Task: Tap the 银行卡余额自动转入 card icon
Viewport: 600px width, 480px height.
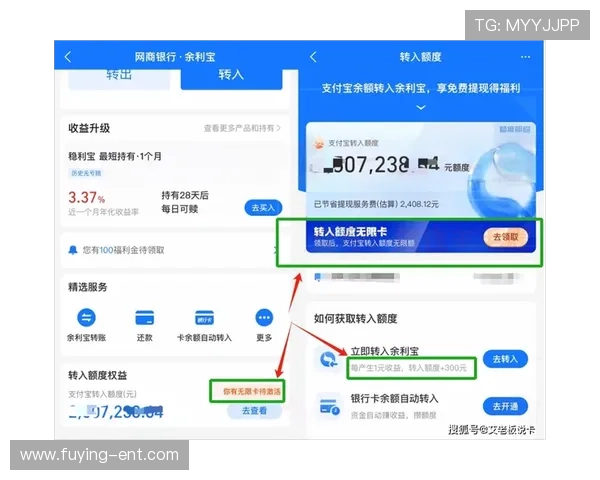Action: [x=329, y=407]
